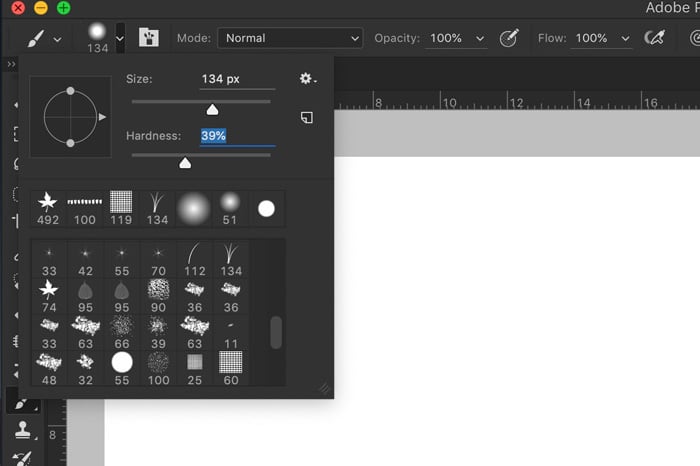Click the Flow 100% value field
Screen dimensions: 700x466
(592, 38)
